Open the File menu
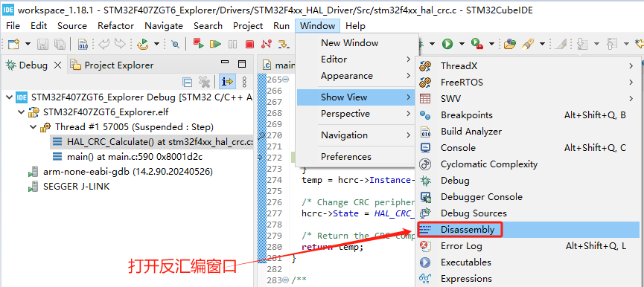The width and height of the screenshot is (644, 287). (x=13, y=26)
